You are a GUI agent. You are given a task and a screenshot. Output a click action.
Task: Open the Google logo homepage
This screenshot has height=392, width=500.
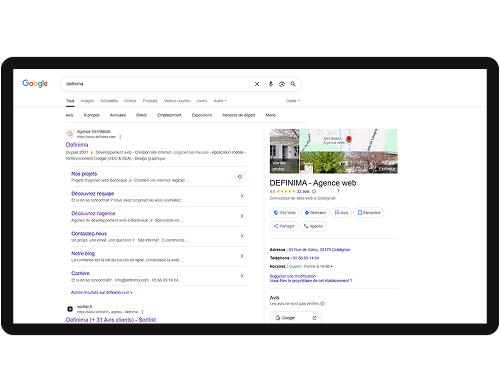(35, 83)
